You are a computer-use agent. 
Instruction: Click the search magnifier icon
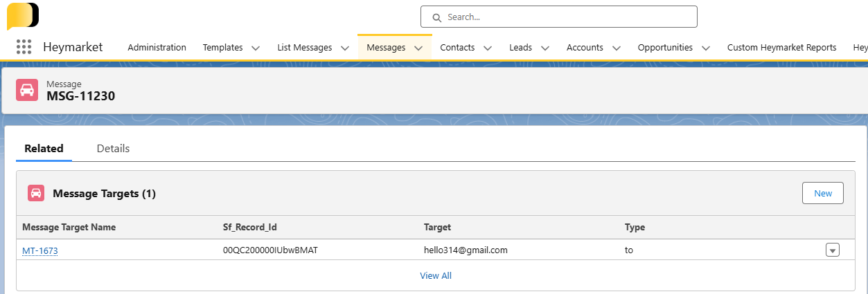point(436,17)
